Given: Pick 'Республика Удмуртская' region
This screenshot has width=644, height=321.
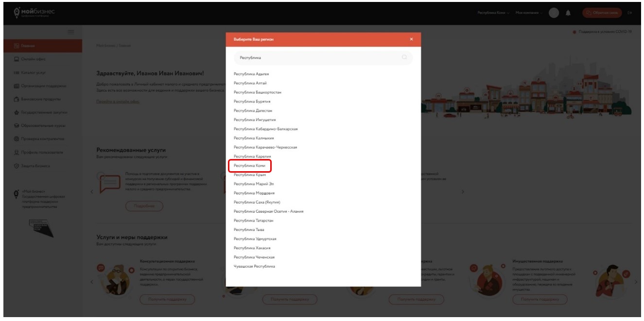Looking at the screenshot, I should 255,239.
